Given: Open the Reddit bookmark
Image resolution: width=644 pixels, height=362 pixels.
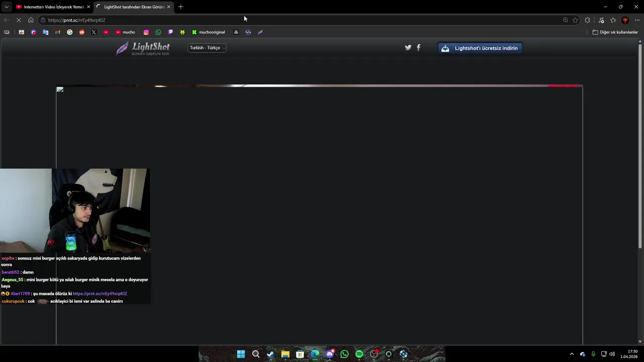Looking at the screenshot, I should click(82, 32).
